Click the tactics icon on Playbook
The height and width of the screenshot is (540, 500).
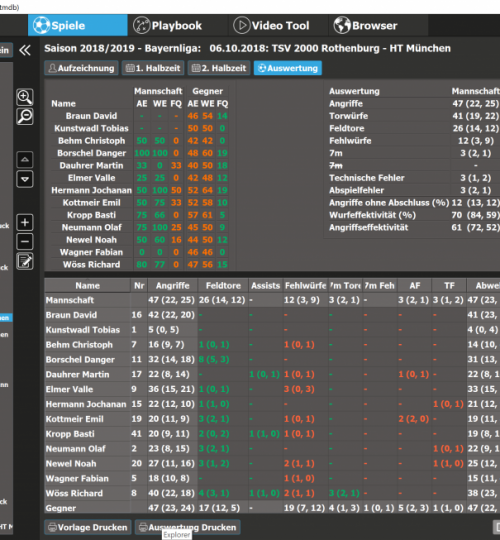[x=142, y=25]
